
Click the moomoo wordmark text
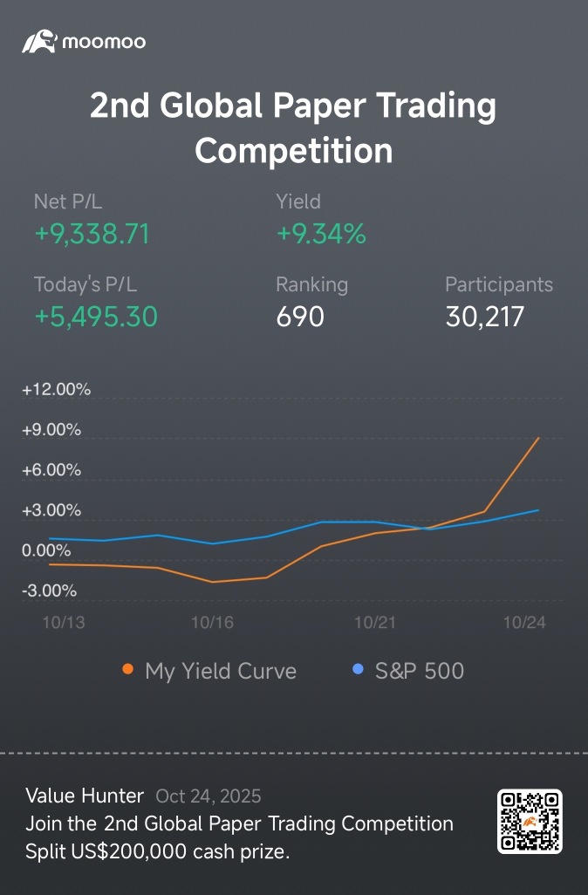pos(104,41)
